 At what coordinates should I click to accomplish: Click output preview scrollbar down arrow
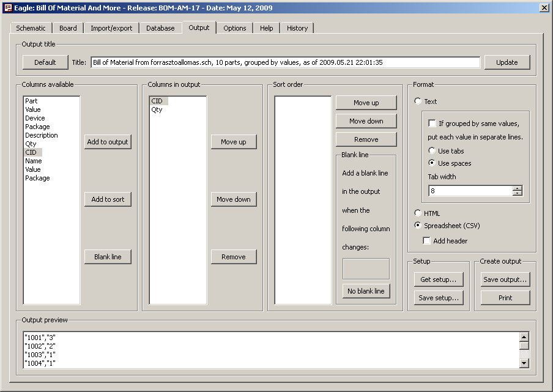[x=524, y=363]
